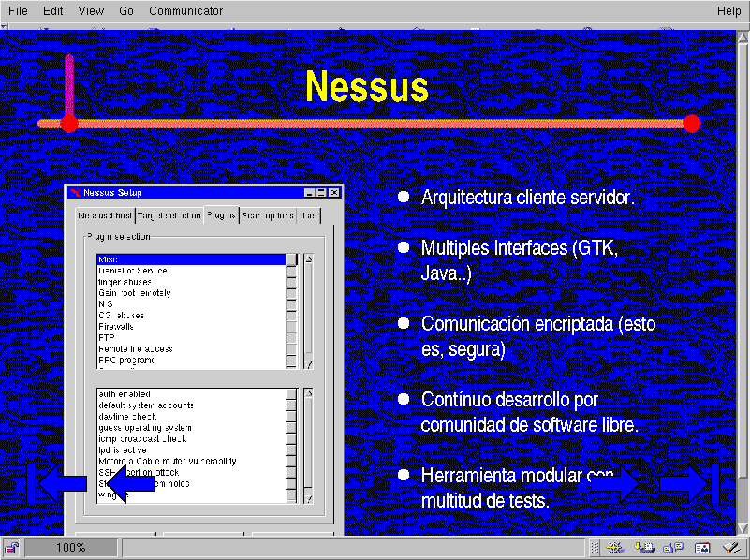Open Newsgroups speech bubbles icon
This screenshot has height=560, width=750.
[x=673, y=548]
